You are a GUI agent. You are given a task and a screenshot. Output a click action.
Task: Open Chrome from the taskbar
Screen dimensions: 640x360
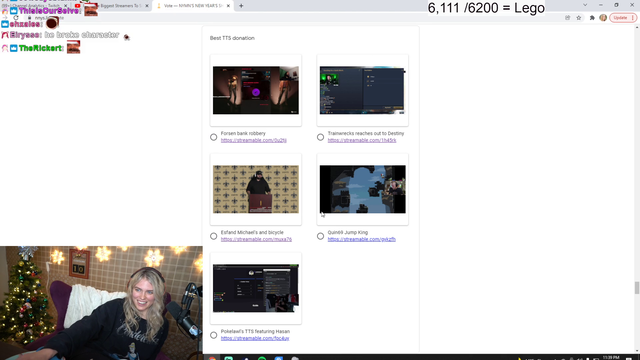(212, 358)
